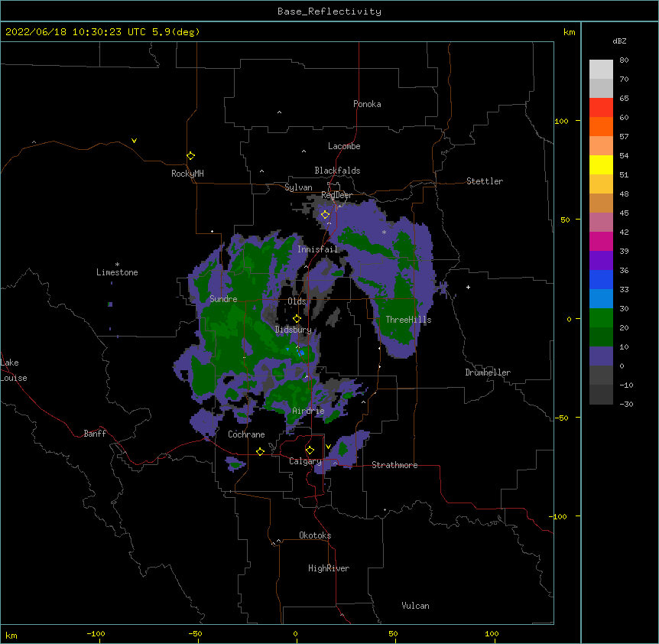Select the yellow diamond marker below RedDeer

pyautogui.click(x=326, y=215)
